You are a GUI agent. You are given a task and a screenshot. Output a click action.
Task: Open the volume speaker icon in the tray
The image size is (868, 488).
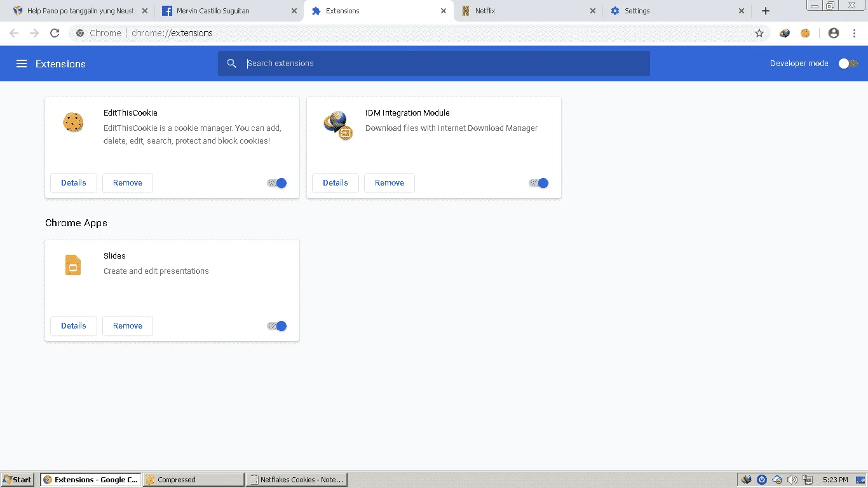click(x=792, y=480)
